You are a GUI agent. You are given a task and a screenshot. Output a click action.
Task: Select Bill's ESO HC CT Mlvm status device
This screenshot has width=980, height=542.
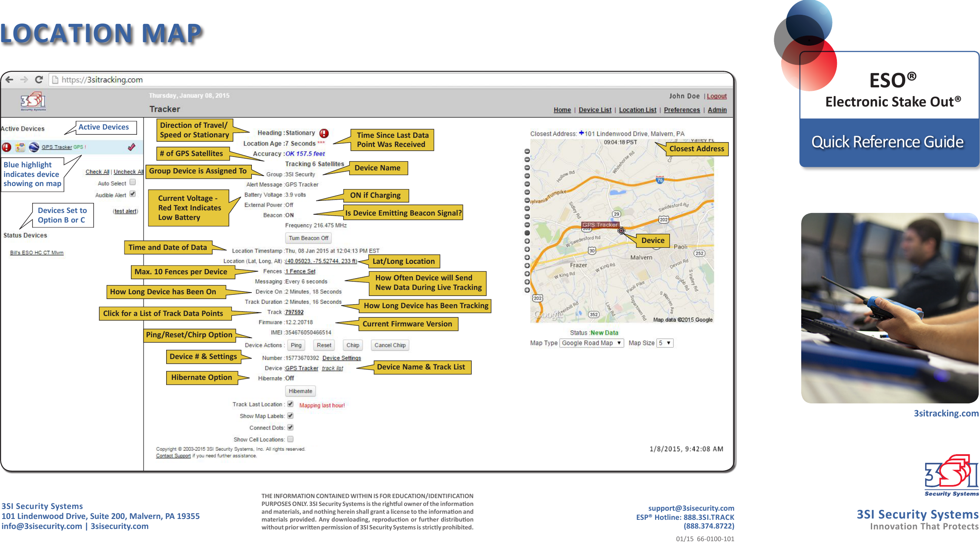(x=37, y=253)
